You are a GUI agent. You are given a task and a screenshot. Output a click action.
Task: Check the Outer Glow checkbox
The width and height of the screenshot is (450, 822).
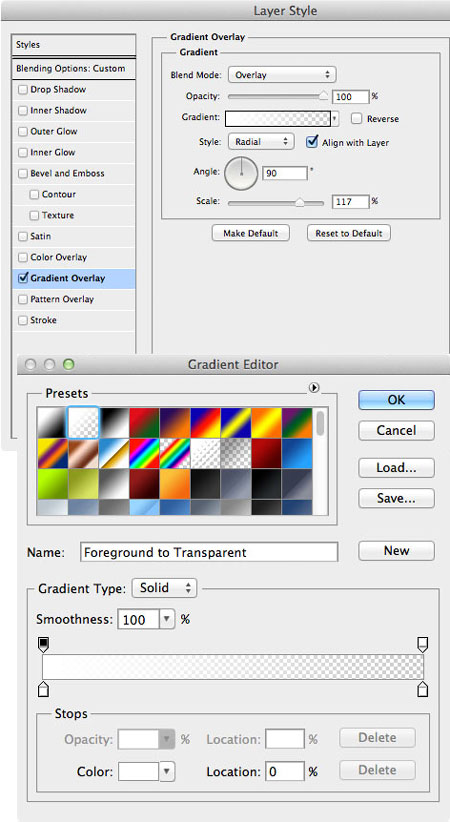23,132
